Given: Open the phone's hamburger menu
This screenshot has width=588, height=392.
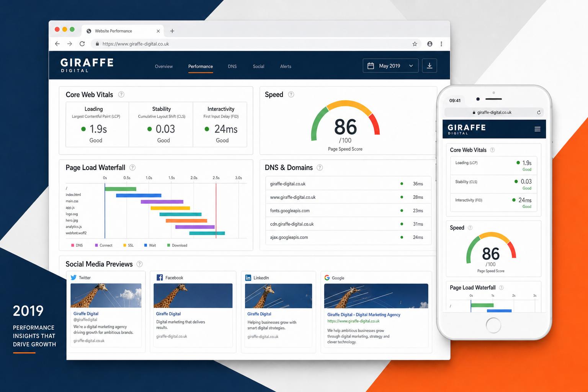Looking at the screenshot, I should (537, 129).
